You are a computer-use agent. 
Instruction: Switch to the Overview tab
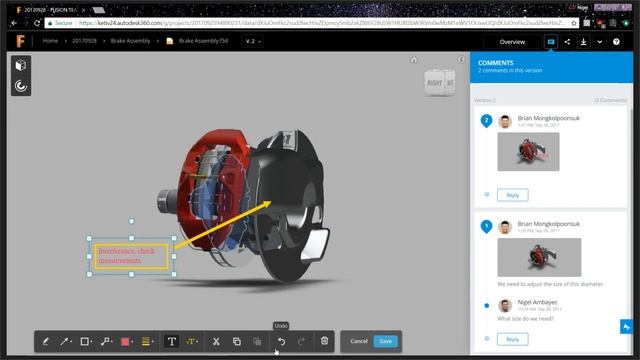coord(512,42)
